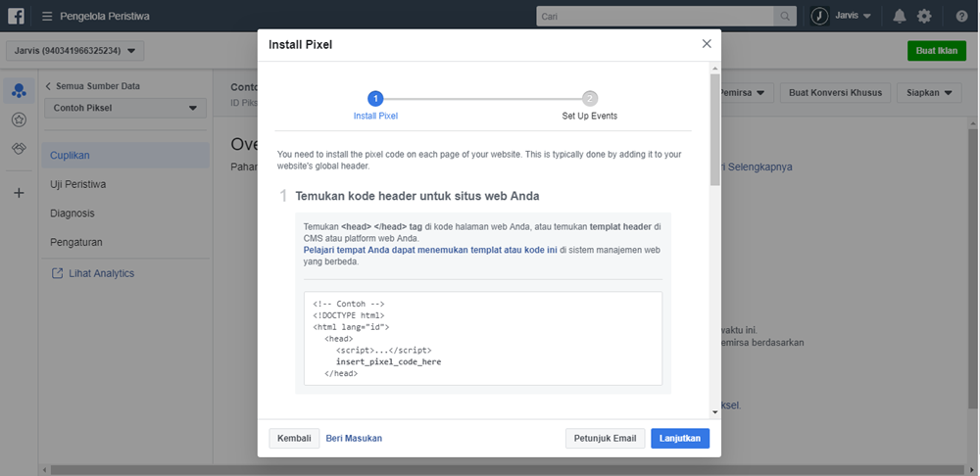This screenshot has height=476, width=980.
Task: Open the settings gear in top bar
Action: [924, 17]
